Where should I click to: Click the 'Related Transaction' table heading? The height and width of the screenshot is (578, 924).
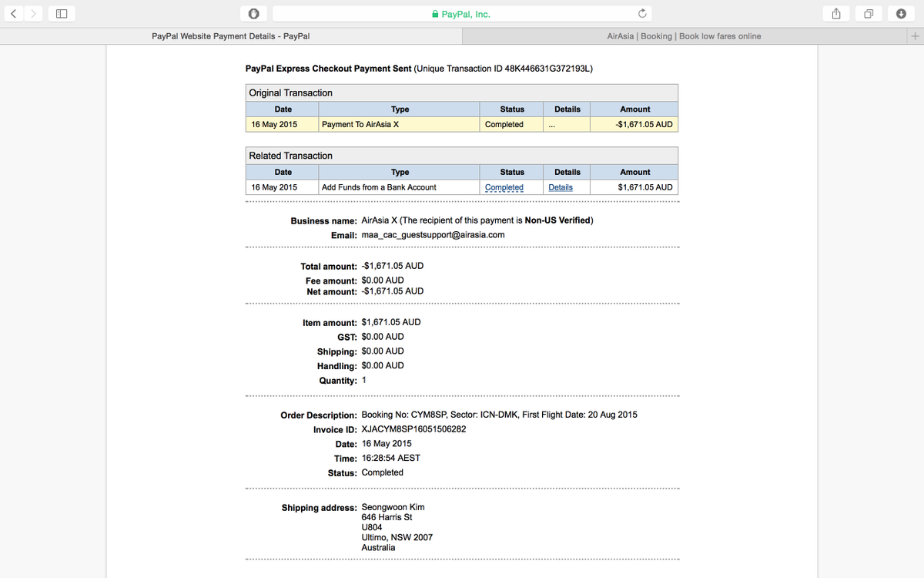point(291,156)
